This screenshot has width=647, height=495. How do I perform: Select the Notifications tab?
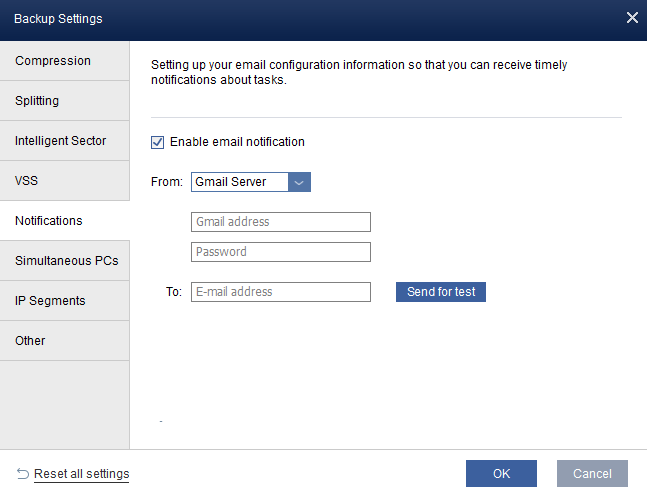pyautogui.click(x=65, y=221)
